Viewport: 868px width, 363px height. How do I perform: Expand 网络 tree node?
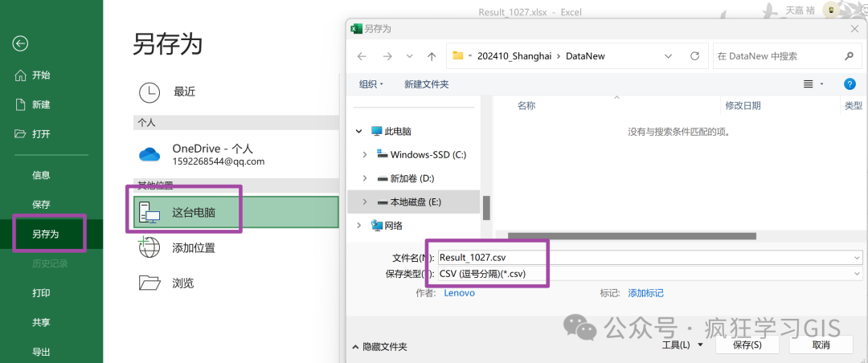coord(358,225)
